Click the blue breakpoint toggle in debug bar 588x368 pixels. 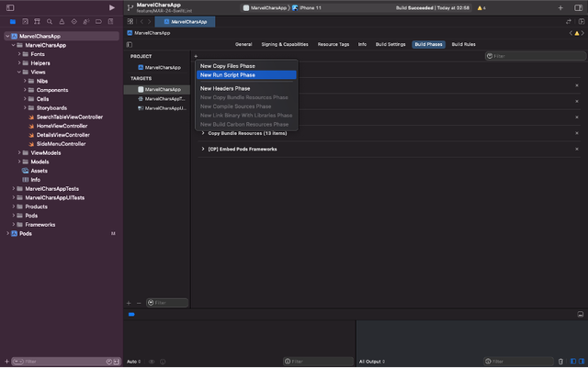tap(131, 315)
